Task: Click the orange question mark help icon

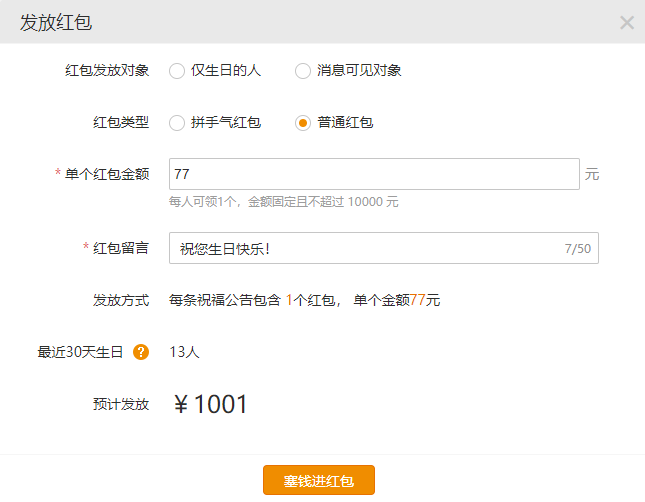Action: (141, 352)
